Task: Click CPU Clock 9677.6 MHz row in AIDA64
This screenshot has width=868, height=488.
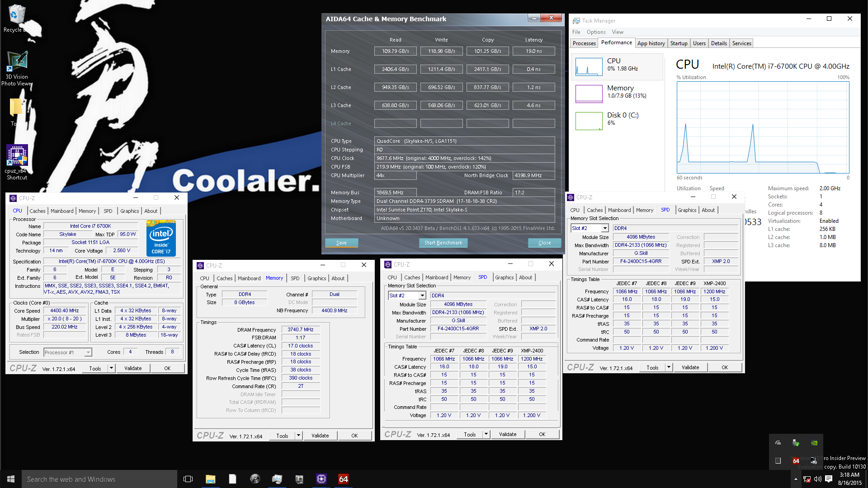Action: tap(464, 158)
